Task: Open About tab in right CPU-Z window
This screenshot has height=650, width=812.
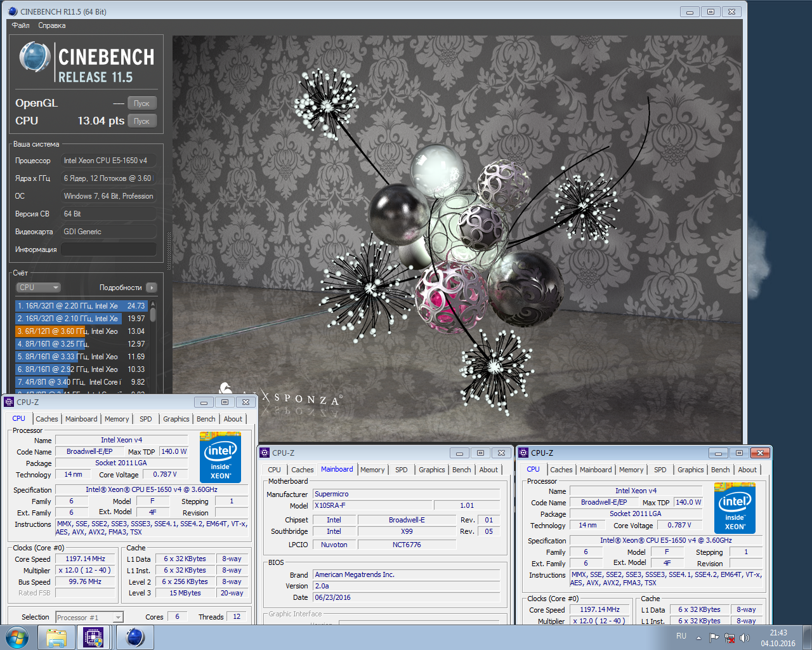Action: tap(747, 470)
